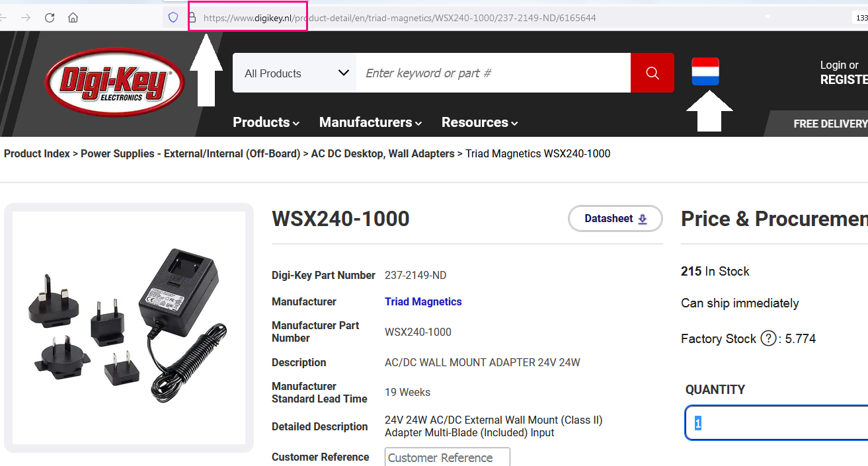Image resolution: width=868 pixels, height=466 pixels.
Task: Expand the Resources menu
Action: point(480,122)
